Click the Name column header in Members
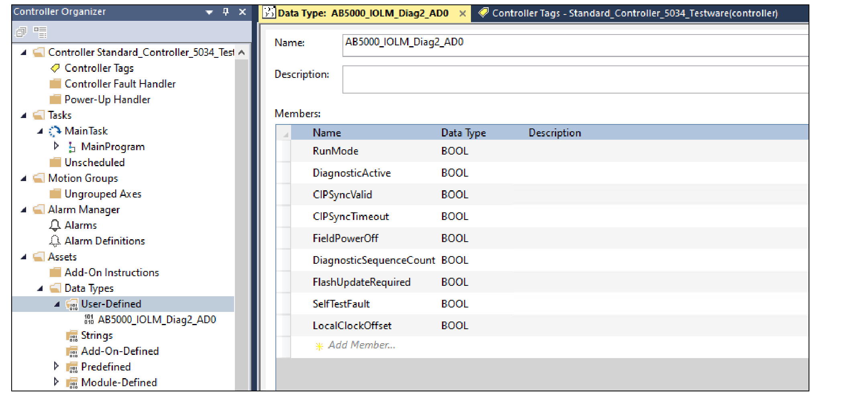This screenshot has height=397, width=868. pos(327,133)
